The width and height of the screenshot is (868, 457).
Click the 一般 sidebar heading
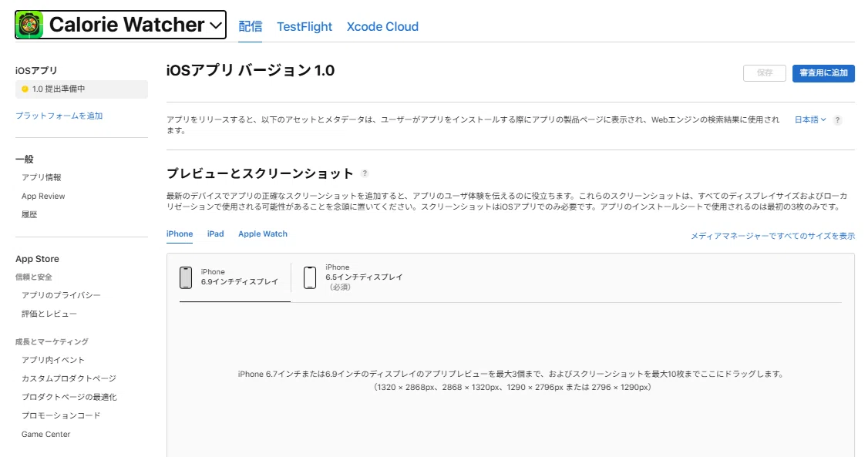(x=25, y=160)
